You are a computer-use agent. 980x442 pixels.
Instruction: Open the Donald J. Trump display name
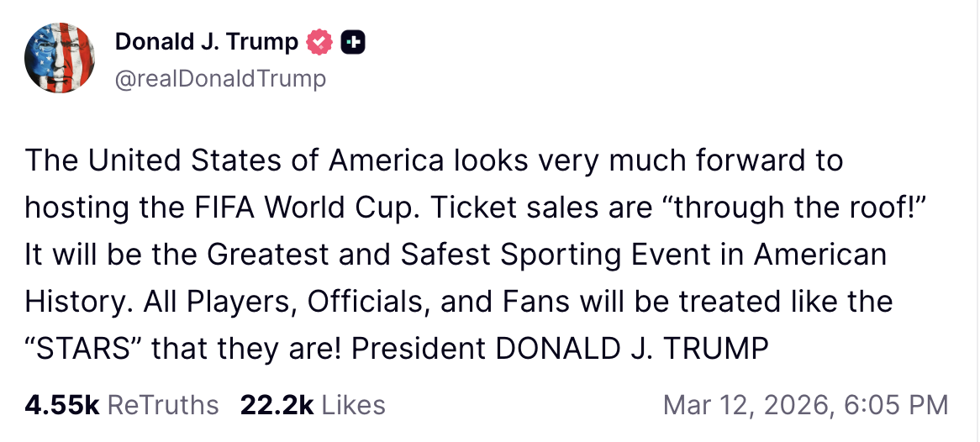[x=206, y=41]
